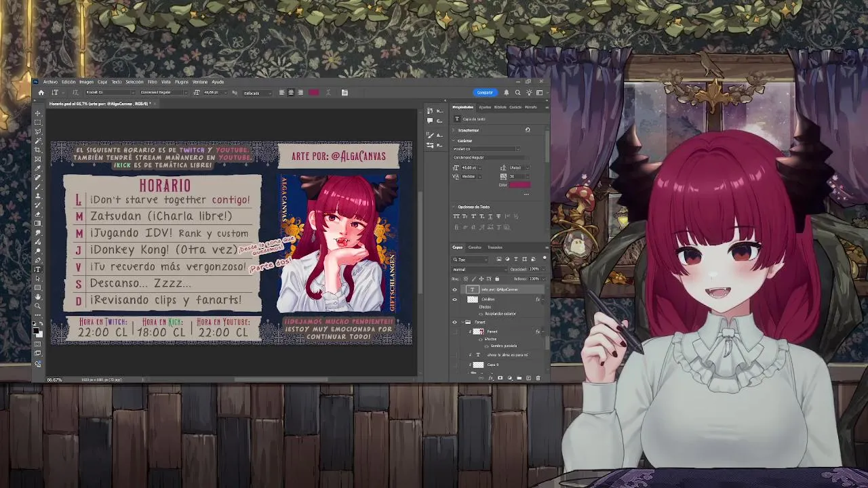The height and width of the screenshot is (488, 868).
Task: Collapse the Carácter section in Properties
Action: coord(454,140)
